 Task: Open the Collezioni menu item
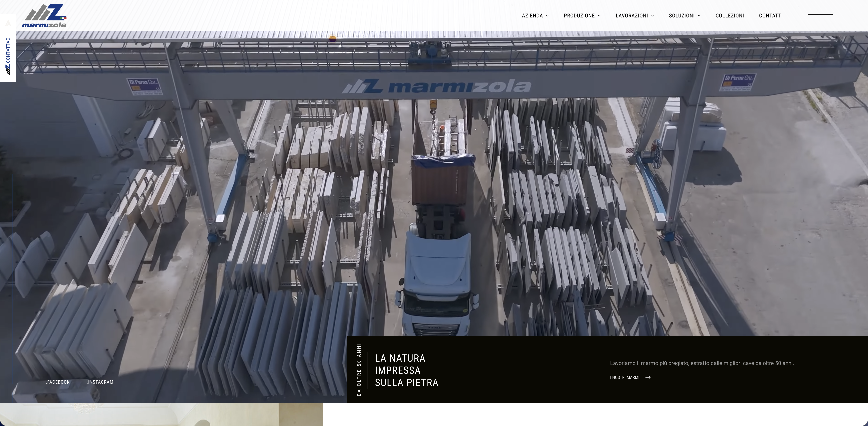729,15
